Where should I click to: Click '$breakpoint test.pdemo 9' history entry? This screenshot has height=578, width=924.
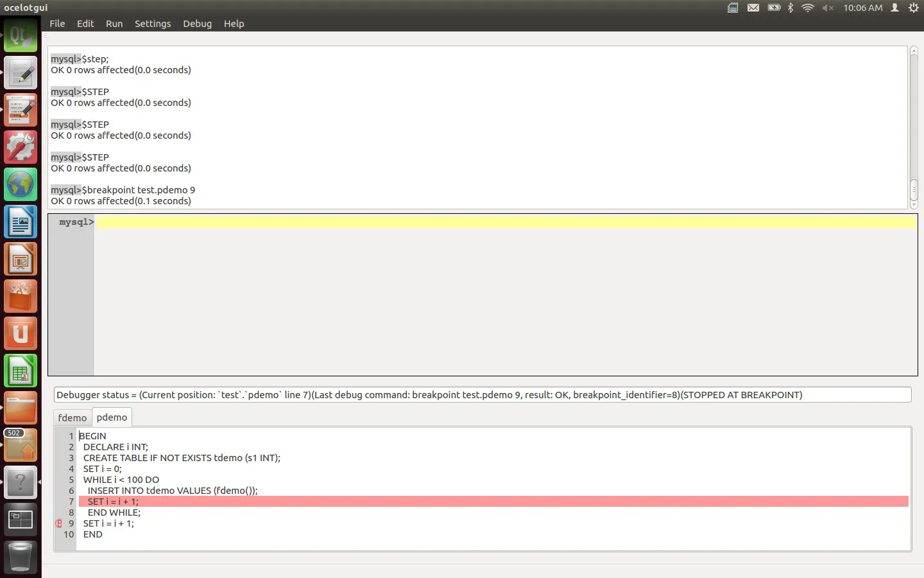(x=138, y=190)
